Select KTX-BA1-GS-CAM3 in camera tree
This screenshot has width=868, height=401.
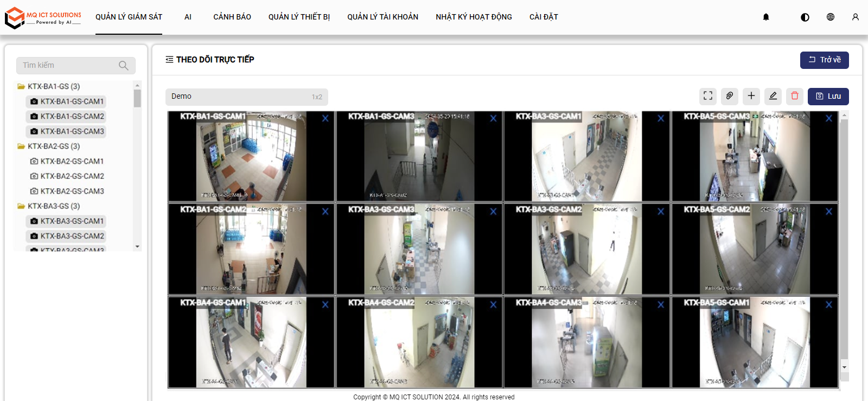point(66,131)
